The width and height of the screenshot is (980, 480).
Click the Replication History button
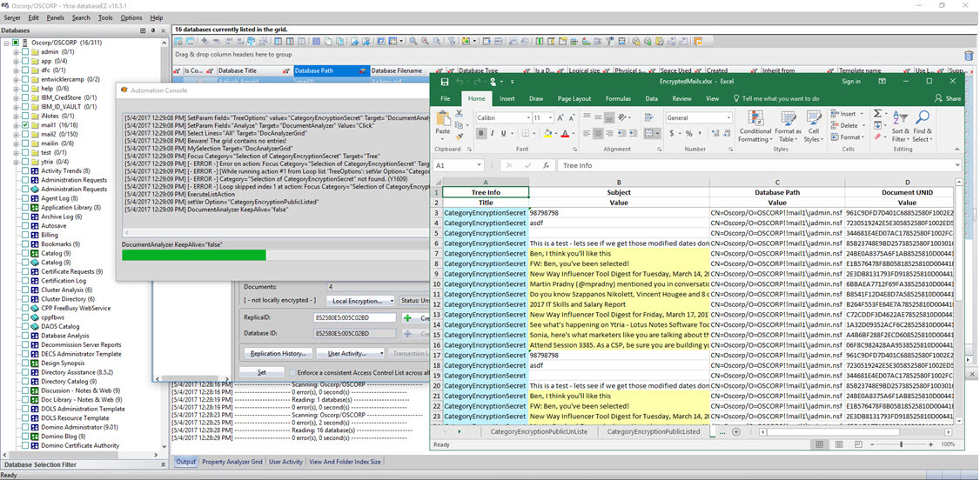[x=278, y=353]
